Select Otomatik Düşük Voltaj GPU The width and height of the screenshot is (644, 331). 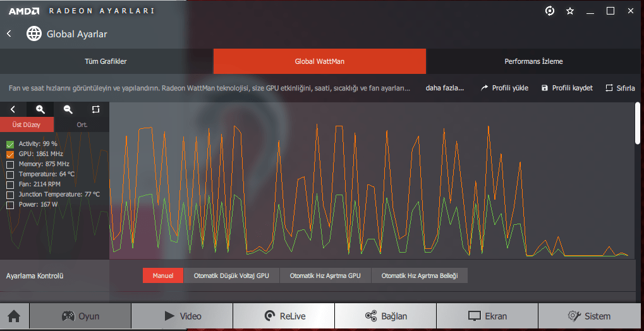(x=231, y=275)
